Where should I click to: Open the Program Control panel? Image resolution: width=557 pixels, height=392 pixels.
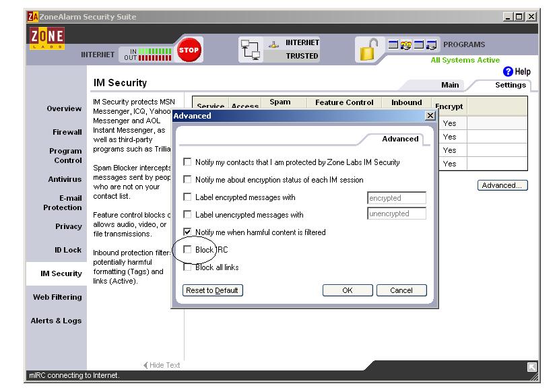(65, 156)
